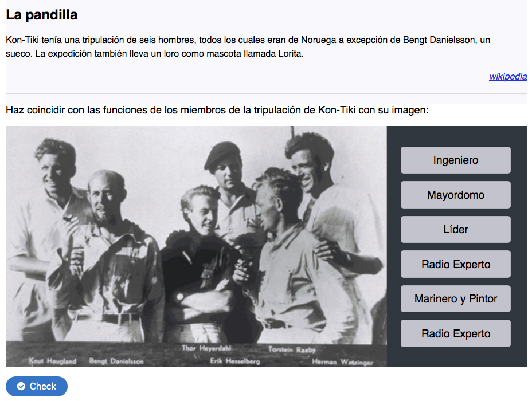Select Radio Experto label below Marinero y Pintor
This screenshot has width=532, height=401.
click(x=455, y=333)
